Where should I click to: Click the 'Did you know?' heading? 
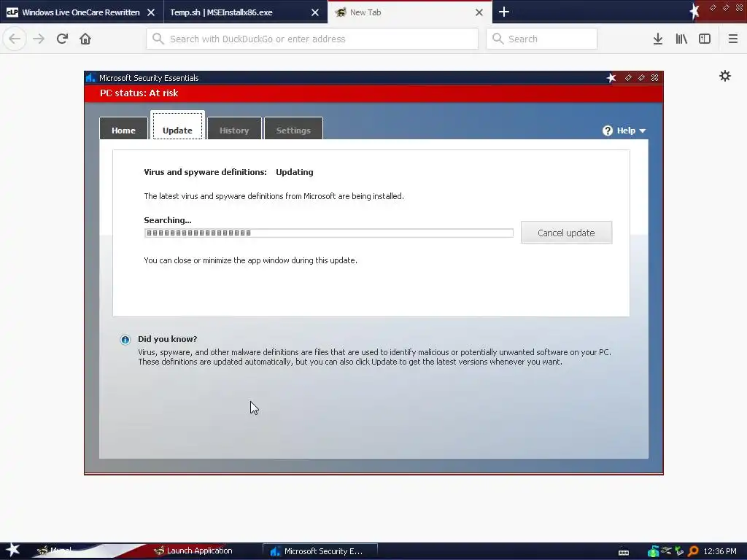pyautogui.click(x=168, y=339)
